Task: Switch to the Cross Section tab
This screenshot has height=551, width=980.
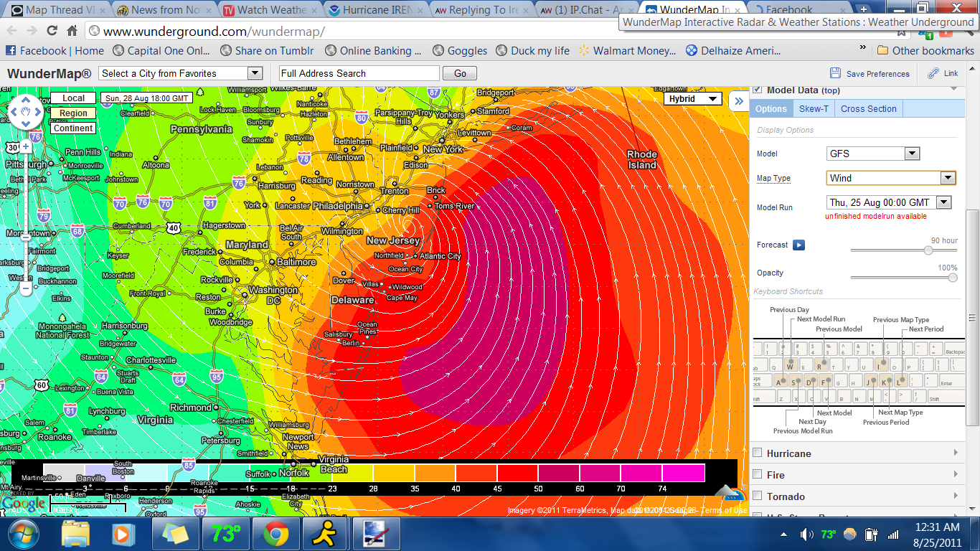Action: (869, 109)
